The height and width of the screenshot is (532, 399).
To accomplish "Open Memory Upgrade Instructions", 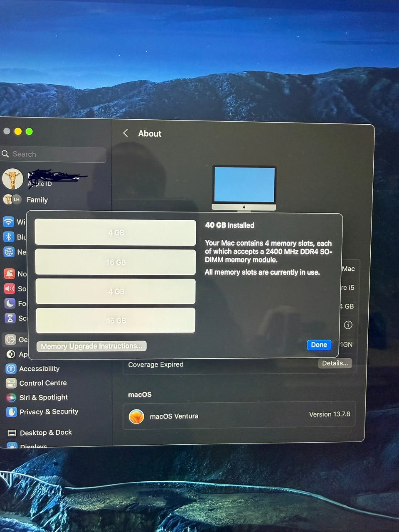I will tap(91, 346).
